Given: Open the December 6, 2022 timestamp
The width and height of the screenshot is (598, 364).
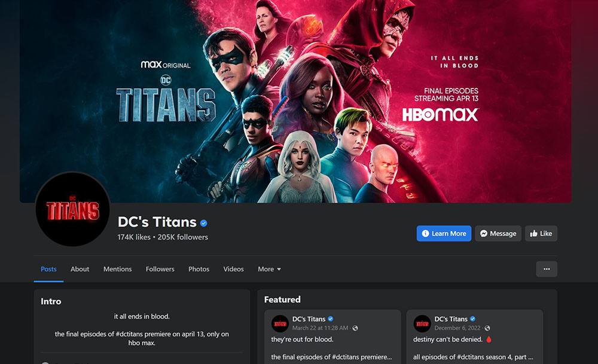Looking at the screenshot, I should coord(457,328).
